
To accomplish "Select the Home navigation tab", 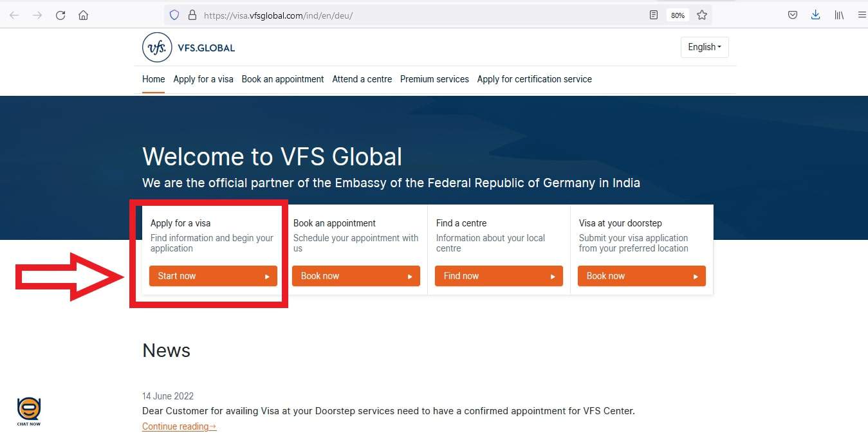I will coord(153,79).
